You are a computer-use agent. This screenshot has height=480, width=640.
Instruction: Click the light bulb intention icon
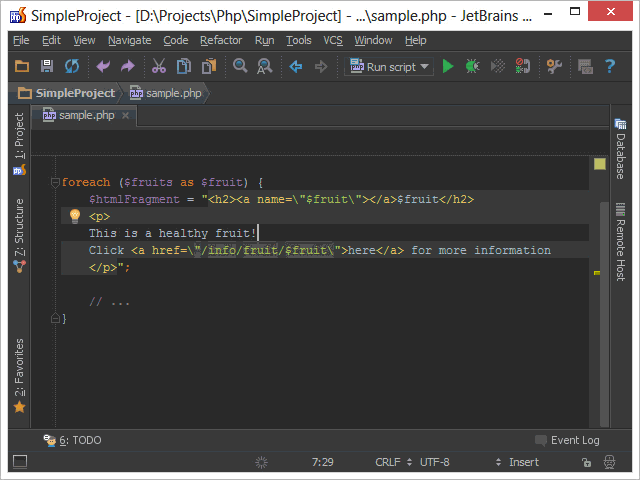point(74,216)
